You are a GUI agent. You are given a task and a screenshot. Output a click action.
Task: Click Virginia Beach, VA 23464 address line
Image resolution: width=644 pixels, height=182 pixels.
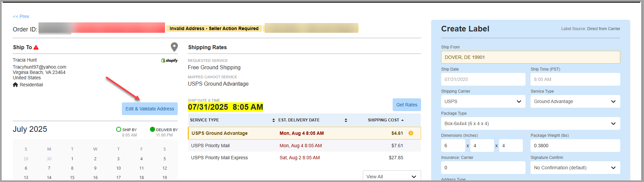[39, 72]
